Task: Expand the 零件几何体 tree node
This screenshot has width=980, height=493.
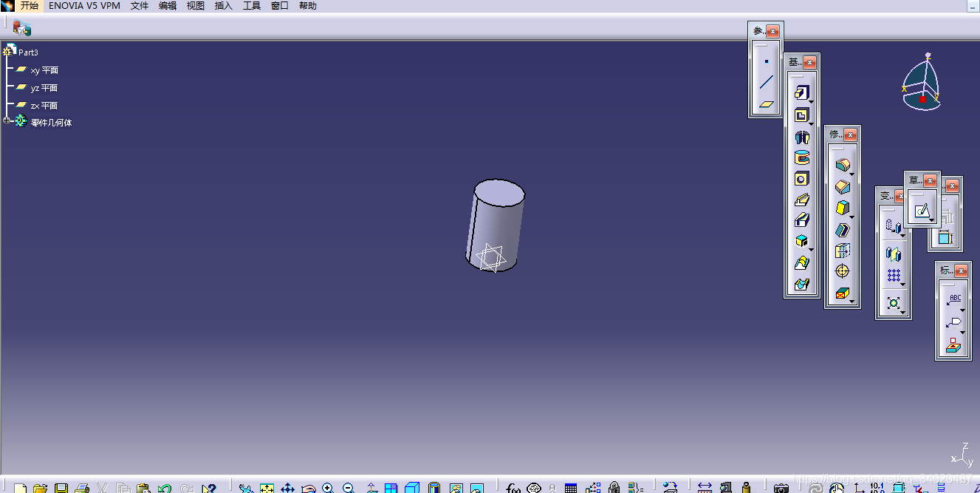Action: pyautogui.click(x=7, y=120)
